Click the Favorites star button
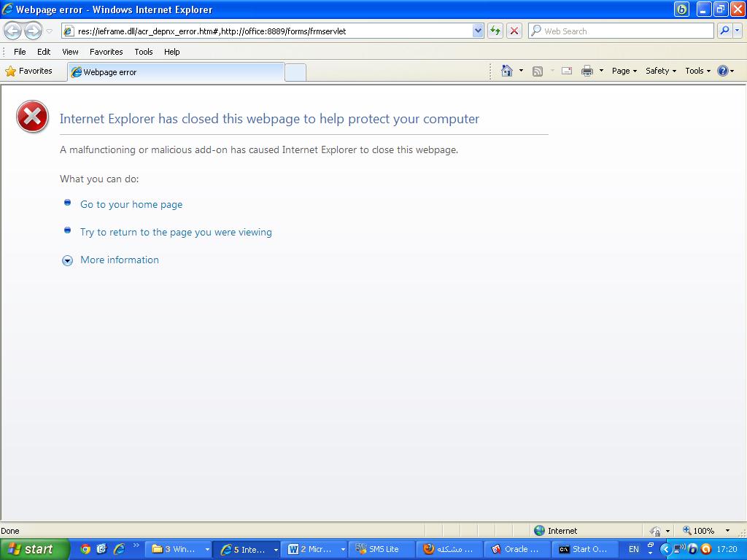 29,71
